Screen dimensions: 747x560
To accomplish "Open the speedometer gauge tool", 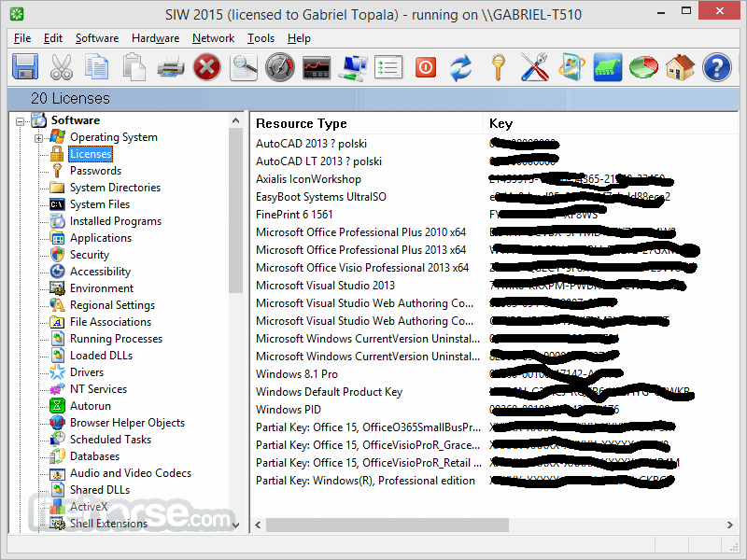I will pyautogui.click(x=280, y=66).
